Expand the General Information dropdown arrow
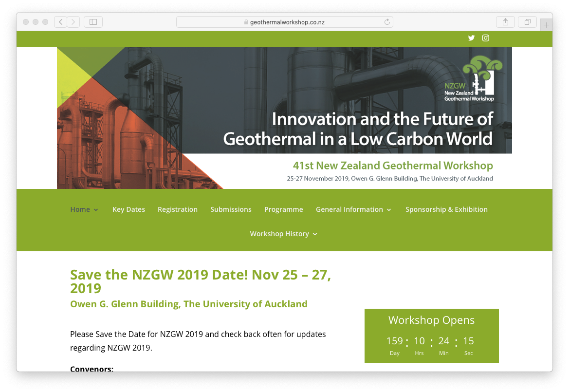The width and height of the screenshot is (569, 392). (389, 210)
